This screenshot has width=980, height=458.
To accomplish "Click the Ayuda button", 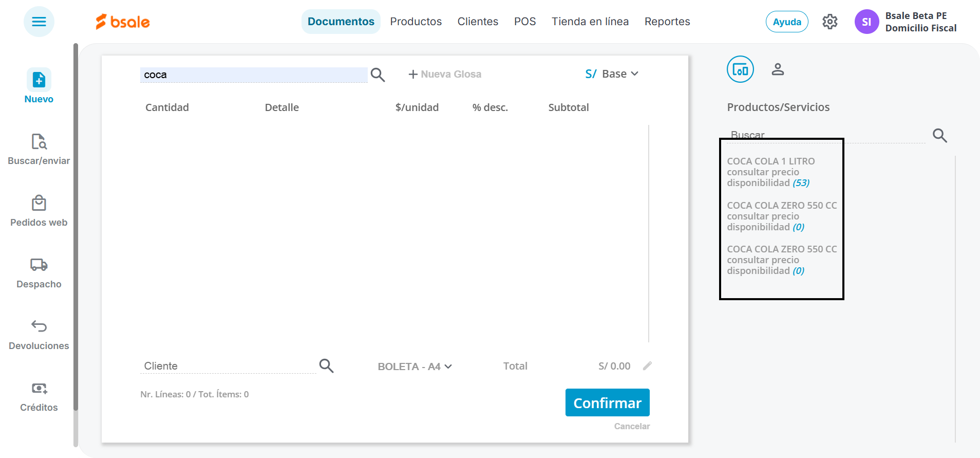I will point(787,22).
